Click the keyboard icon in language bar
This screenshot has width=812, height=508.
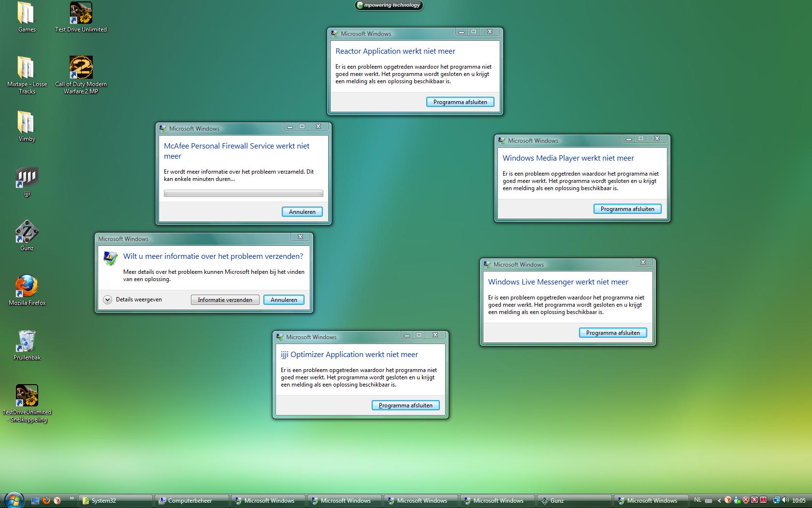[709, 501]
